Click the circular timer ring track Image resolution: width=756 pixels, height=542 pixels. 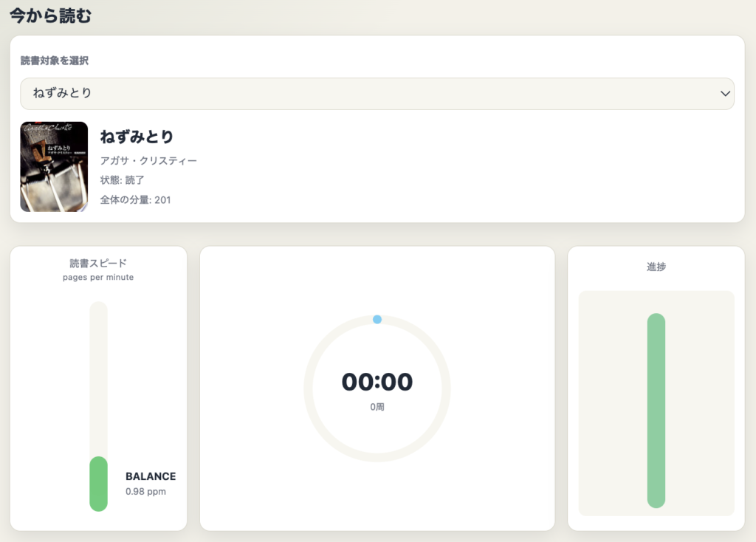(308, 388)
